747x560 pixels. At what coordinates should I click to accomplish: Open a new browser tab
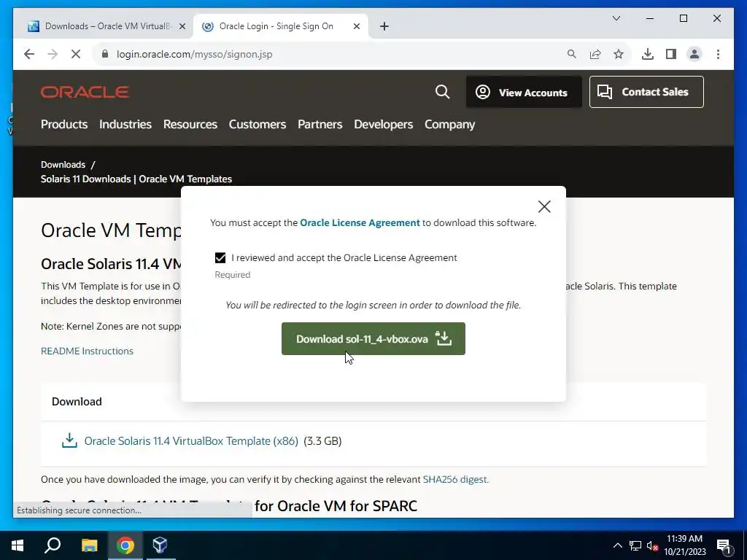click(384, 27)
